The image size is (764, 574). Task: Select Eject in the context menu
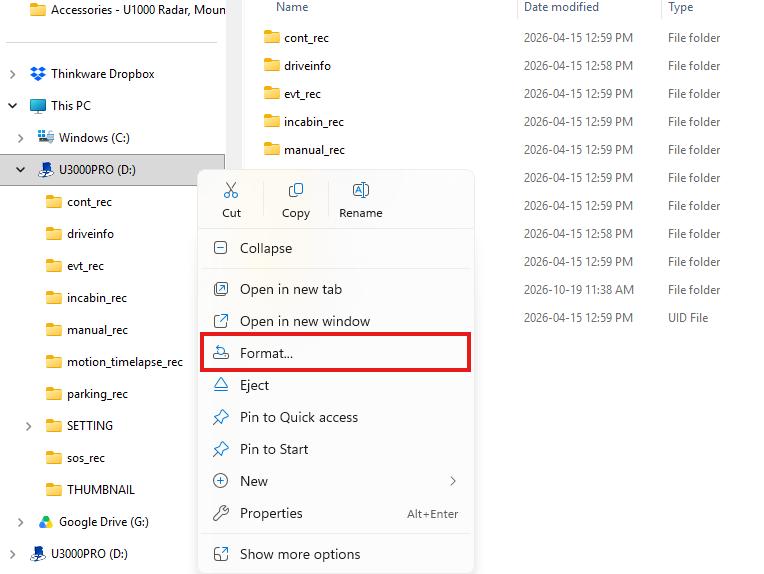pos(336,385)
